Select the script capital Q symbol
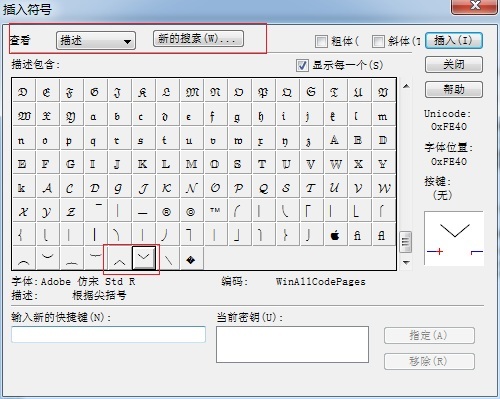The height and width of the screenshot is (399, 500). click(x=263, y=188)
